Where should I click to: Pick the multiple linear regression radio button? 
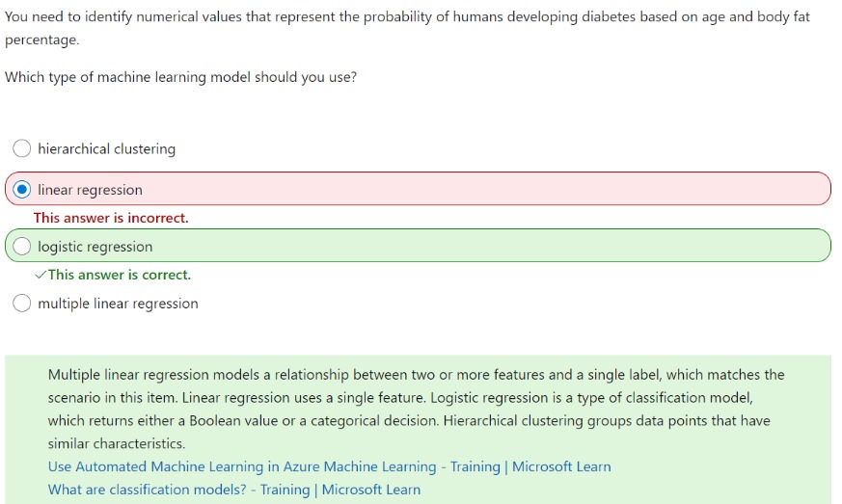(21, 304)
